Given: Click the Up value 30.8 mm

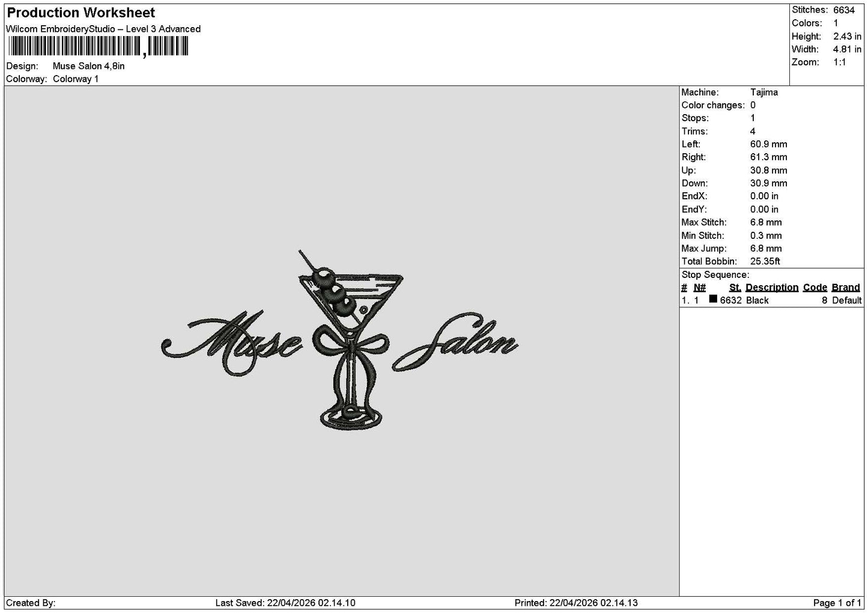Looking at the screenshot, I should pyautogui.click(x=769, y=171).
